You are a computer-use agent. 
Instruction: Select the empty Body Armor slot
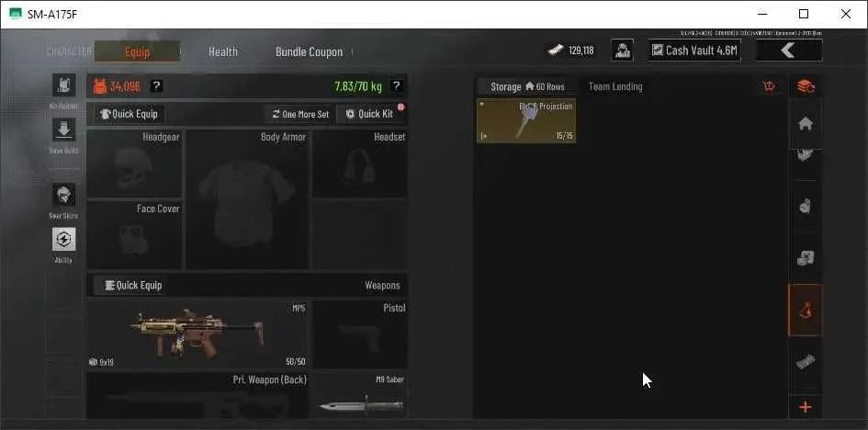[x=247, y=199]
